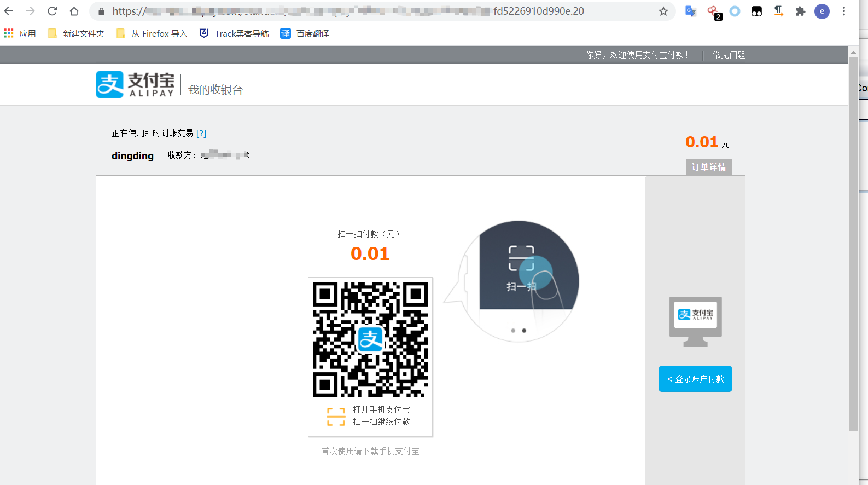The image size is (868, 485).
Task: Open the black Tampermonkey-style extension icon
Action: click(x=757, y=11)
